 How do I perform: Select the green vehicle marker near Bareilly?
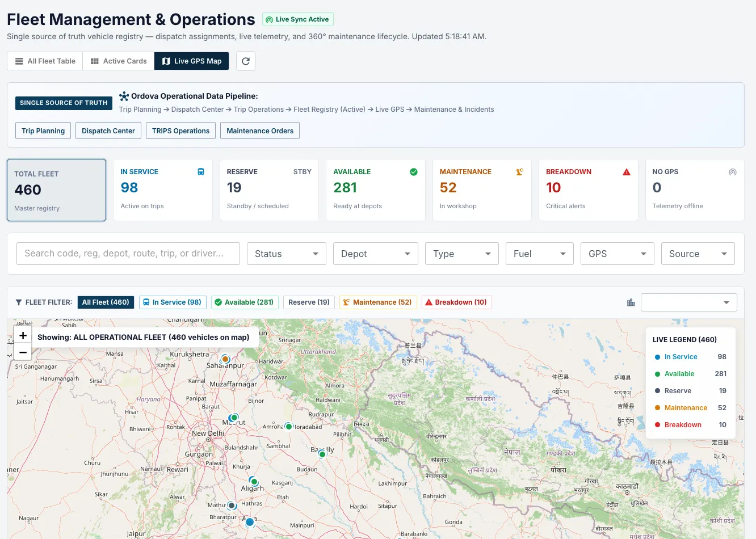point(322,454)
